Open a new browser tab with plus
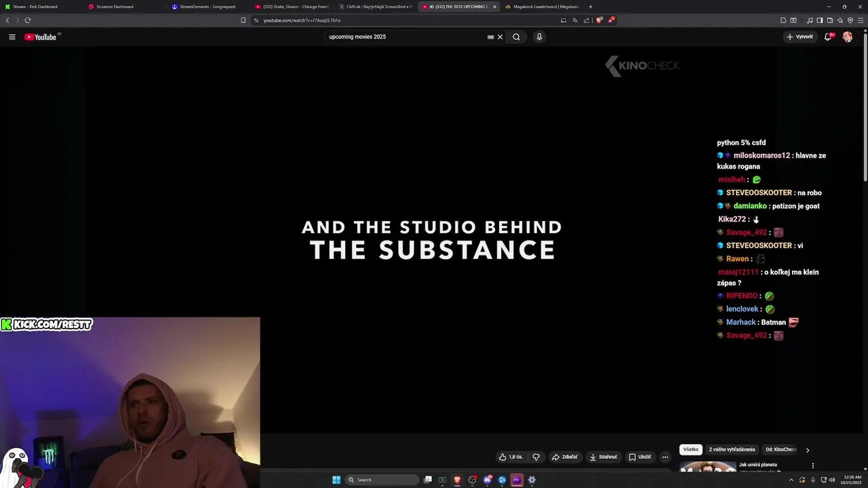This screenshot has width=868, height=488. tap(591, 7)
